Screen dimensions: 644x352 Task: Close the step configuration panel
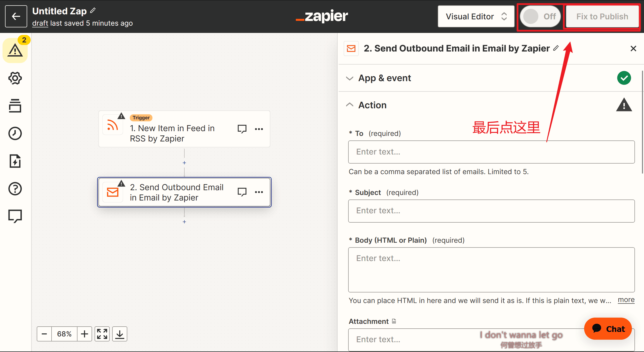633,48
